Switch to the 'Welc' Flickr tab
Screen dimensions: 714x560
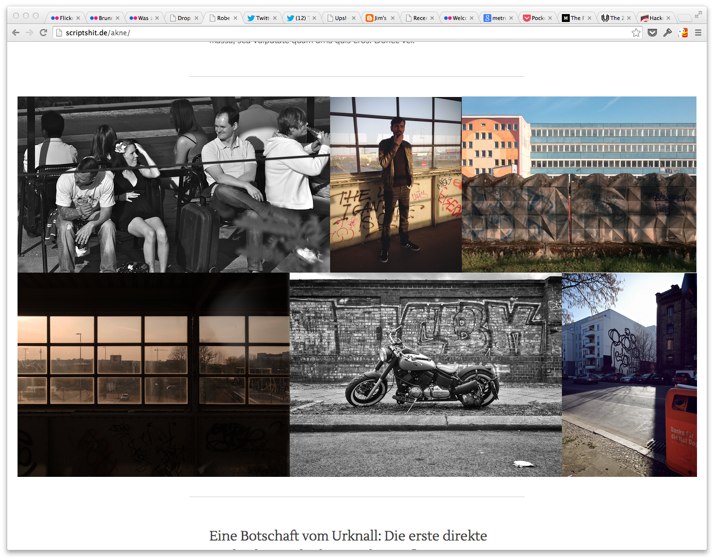[x=457, y=18]
